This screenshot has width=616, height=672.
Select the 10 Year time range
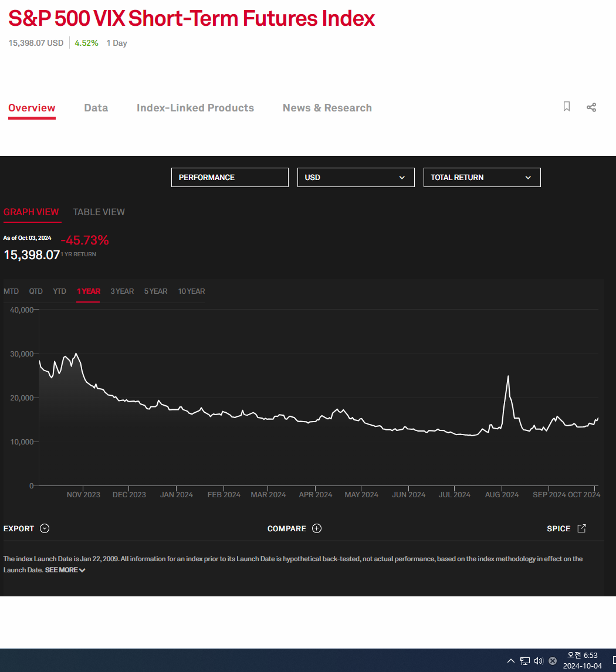(x=191, y=291)
